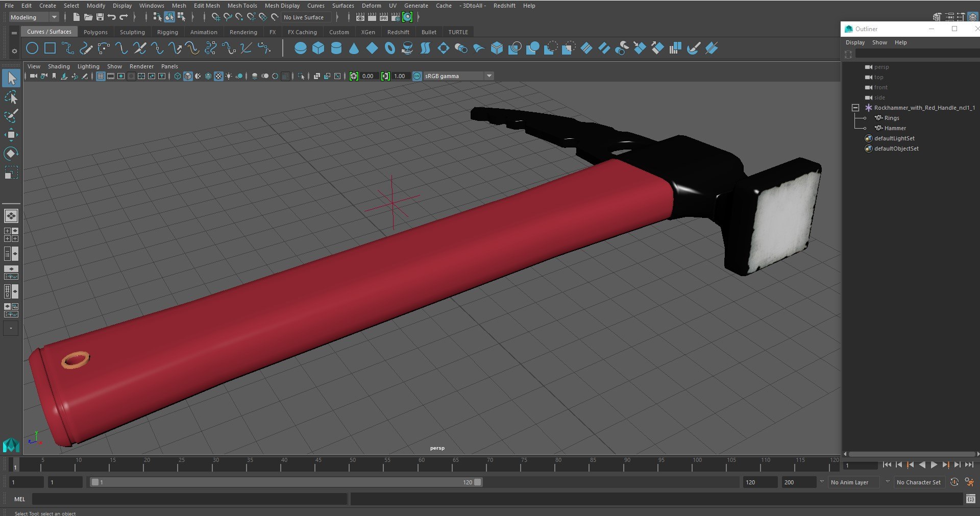980x516 pixels.
Task: Click the Open Scene folder icon
Action: (88, 17)
